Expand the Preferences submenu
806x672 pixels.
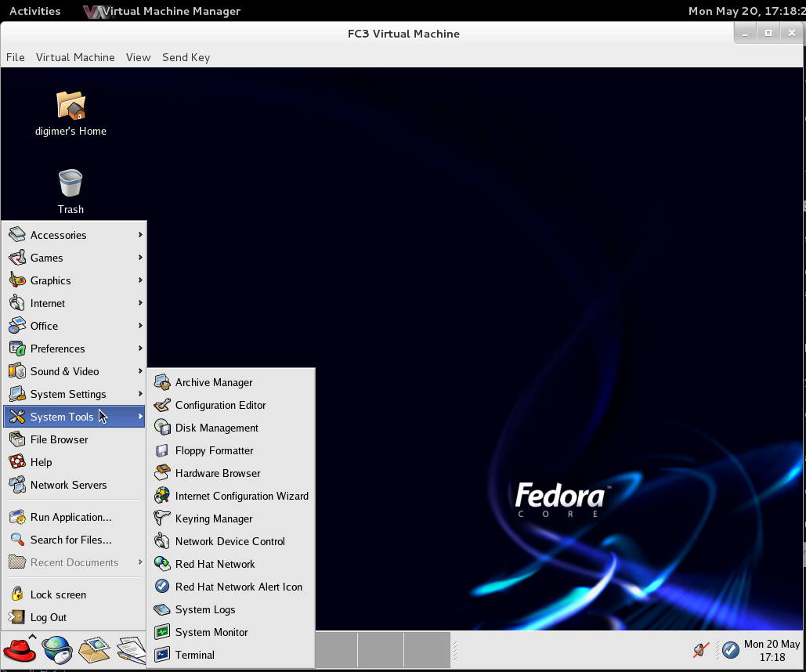click(x=74, y=349)
